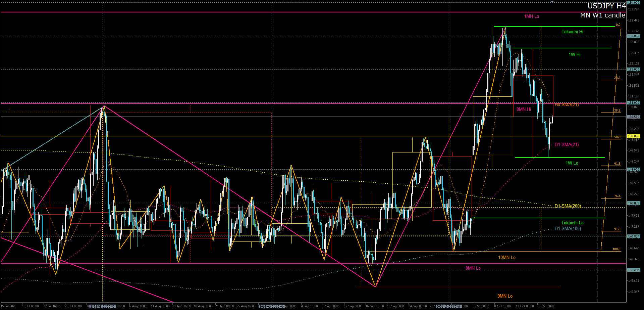Select the '1W Hi' label text
644x310 pixels.
click(574, 54)
